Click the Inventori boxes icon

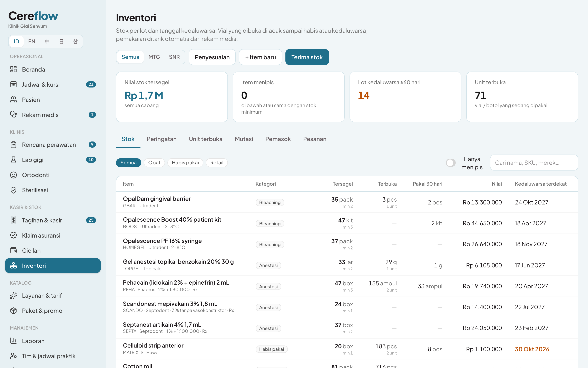pos(13,266)
